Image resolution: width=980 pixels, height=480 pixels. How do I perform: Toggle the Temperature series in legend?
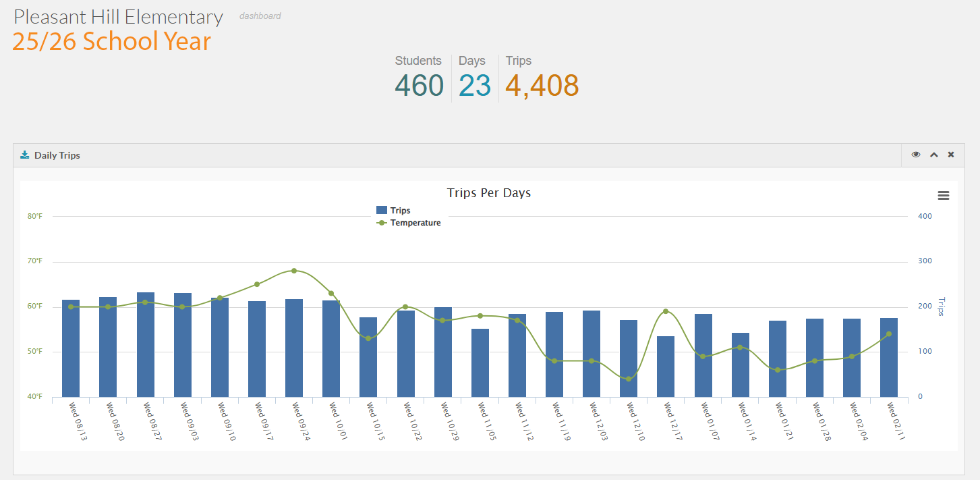415,223
